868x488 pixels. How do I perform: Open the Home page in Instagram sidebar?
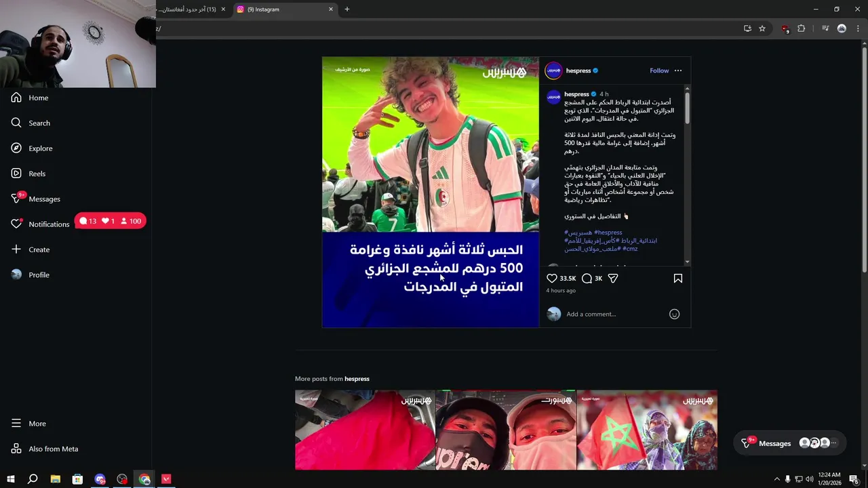coord(30,98)
